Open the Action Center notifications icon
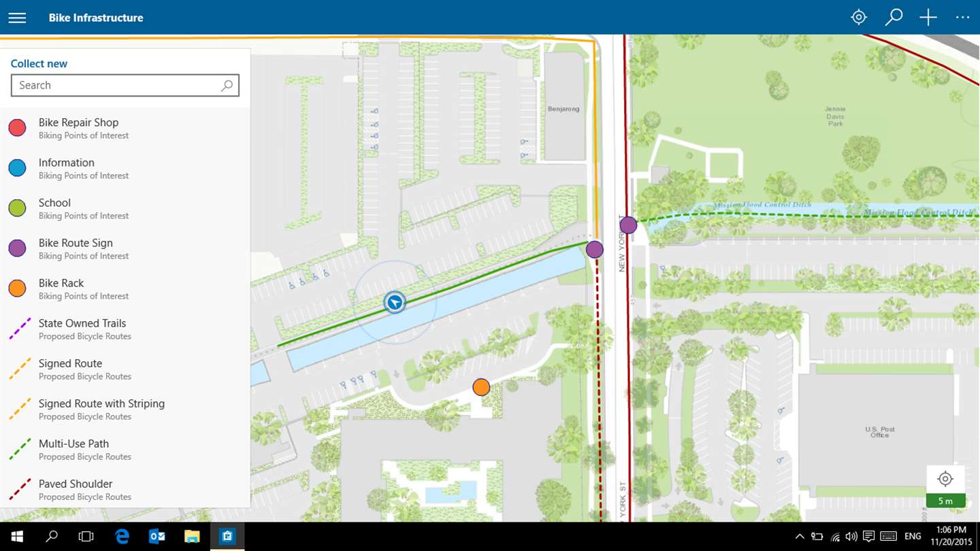This screenshot has width=980, height=551. pos(869,537)
